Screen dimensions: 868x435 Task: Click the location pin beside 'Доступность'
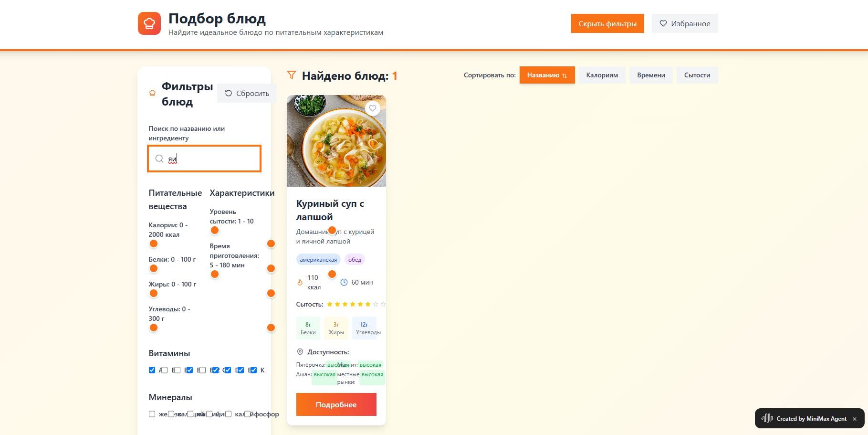[300, 352]
